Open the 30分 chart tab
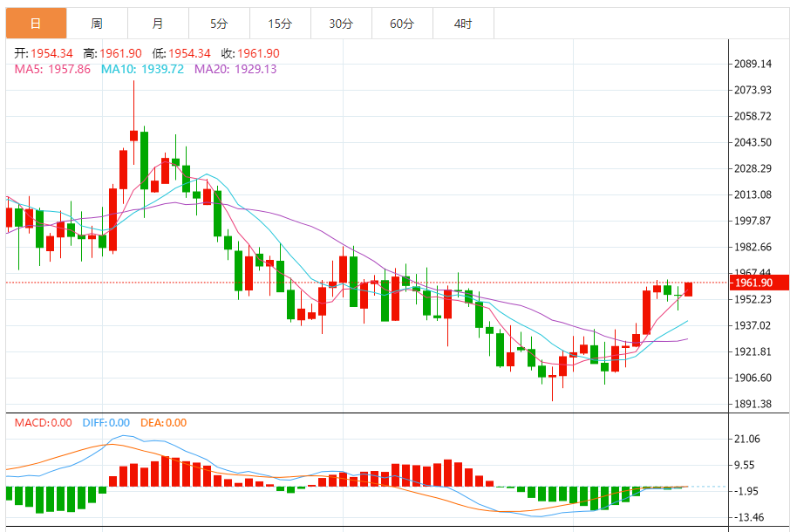The height and width of the screenshot is (532, 797). click(341, 24)
